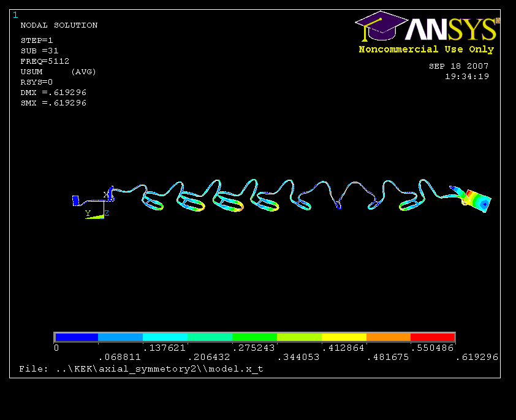Image resolution: width=516 pixels, height=420 pixels.
Task: Click the legend value .275243
Action: click(x=253, y=348)
